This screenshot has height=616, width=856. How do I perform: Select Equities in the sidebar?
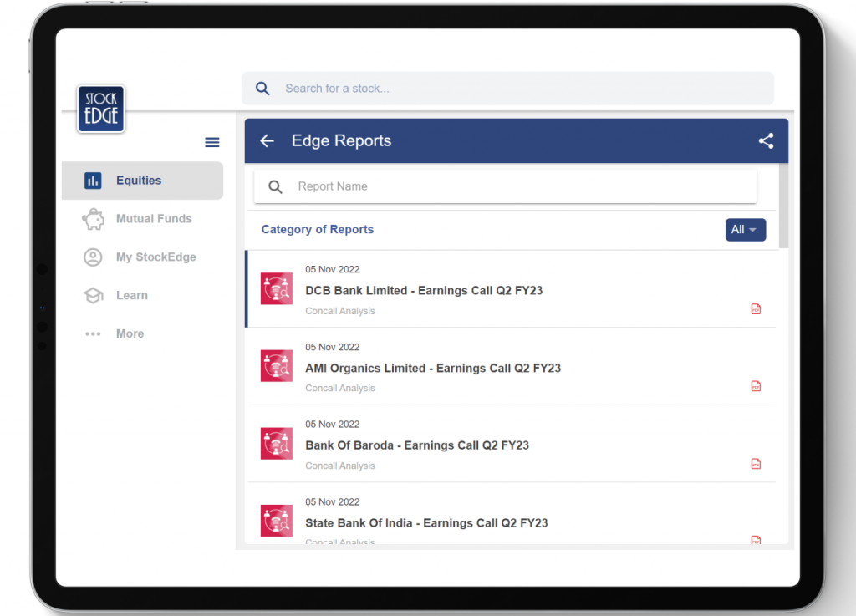click(x=142, y=181)
